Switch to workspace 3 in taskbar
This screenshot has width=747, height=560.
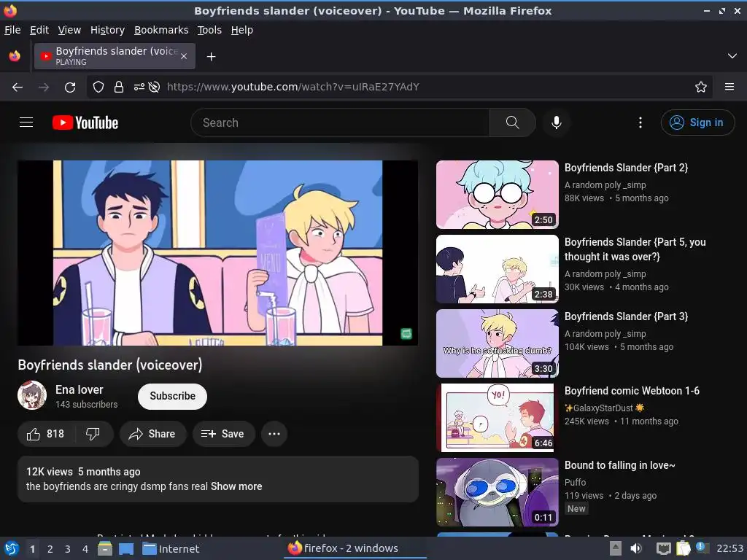pos(68,549)
